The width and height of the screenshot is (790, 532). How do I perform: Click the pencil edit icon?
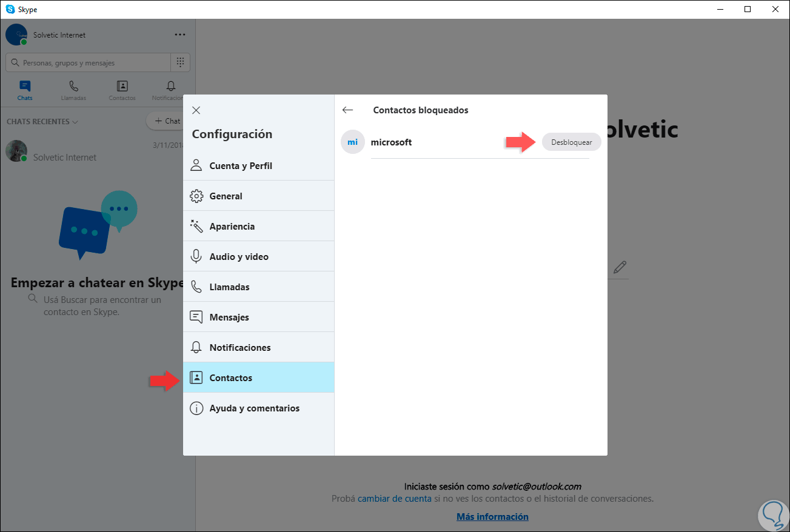620,267
